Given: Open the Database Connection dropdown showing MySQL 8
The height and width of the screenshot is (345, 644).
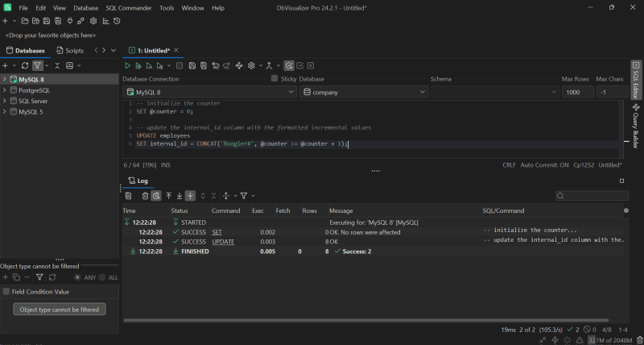Looking at the screenshot, I should (210, 92).
